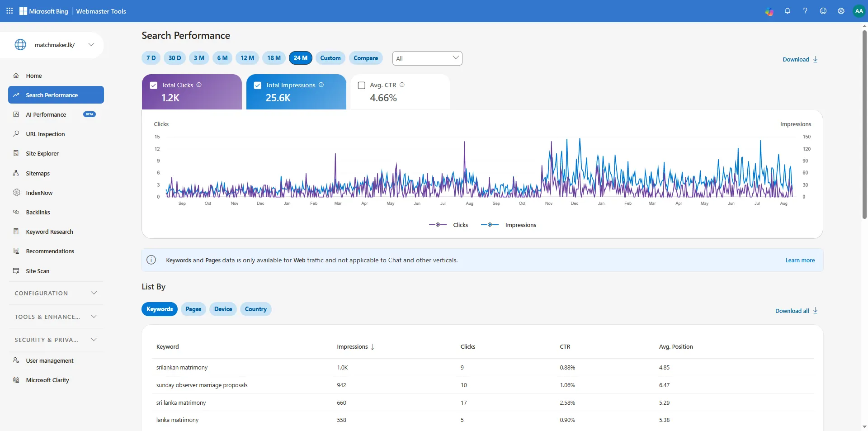Open the feedback smiley icon
The width and height of the screenshot is (868, 431).
(823, 11)
